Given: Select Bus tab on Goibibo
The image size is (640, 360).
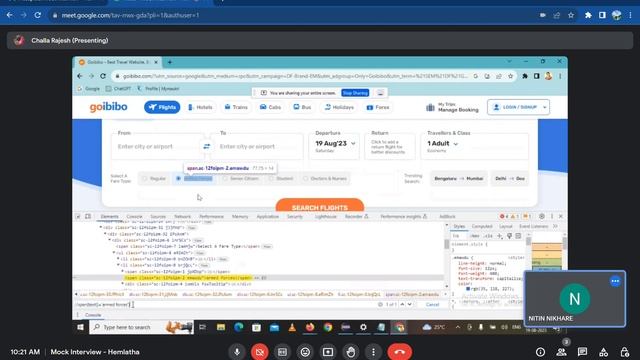Looking at the screenshot, I should (x=302, y=107).
